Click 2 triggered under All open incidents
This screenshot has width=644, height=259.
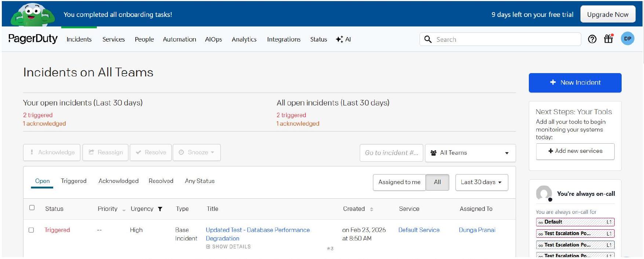pos(291,115)
